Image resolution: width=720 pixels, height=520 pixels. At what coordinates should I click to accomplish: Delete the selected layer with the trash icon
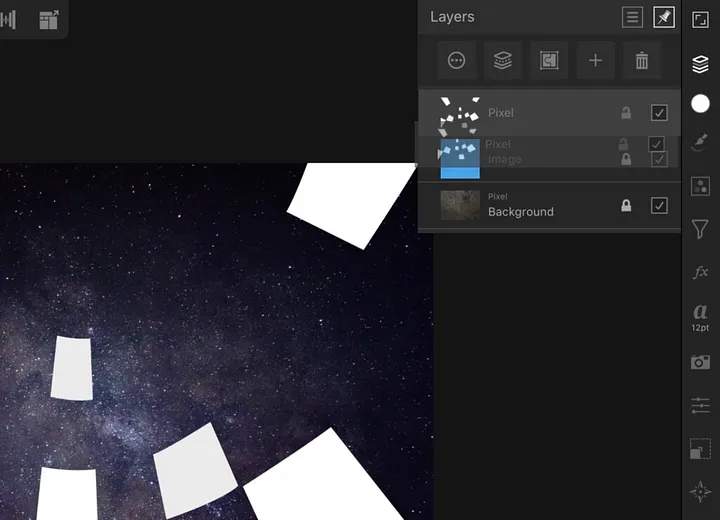click(642, 60)
